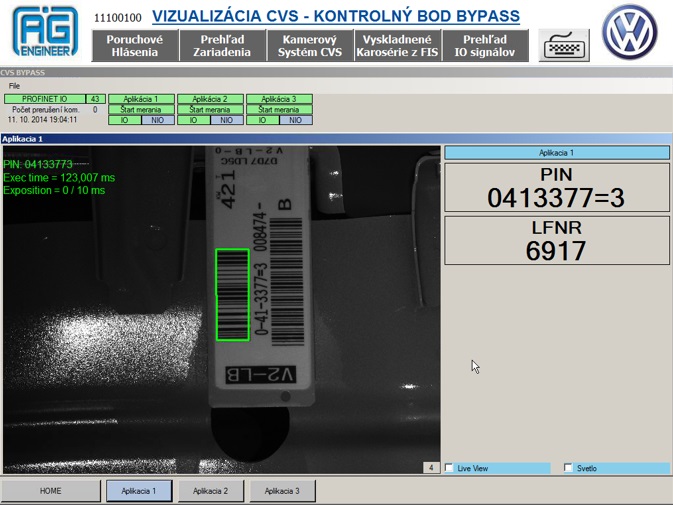Click the Exec time = 123,007 ms text
The height and width of the screenshot is (505, 673).
[59, 178]
